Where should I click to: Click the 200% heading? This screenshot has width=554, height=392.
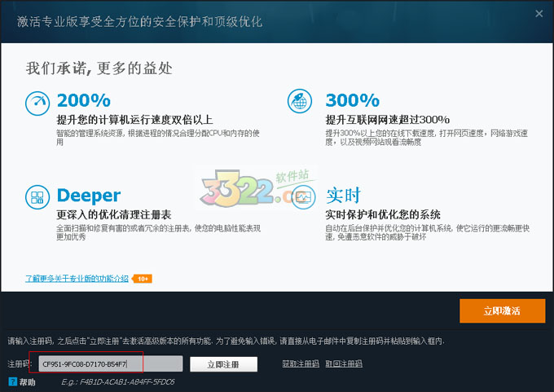tap(83, 100)
